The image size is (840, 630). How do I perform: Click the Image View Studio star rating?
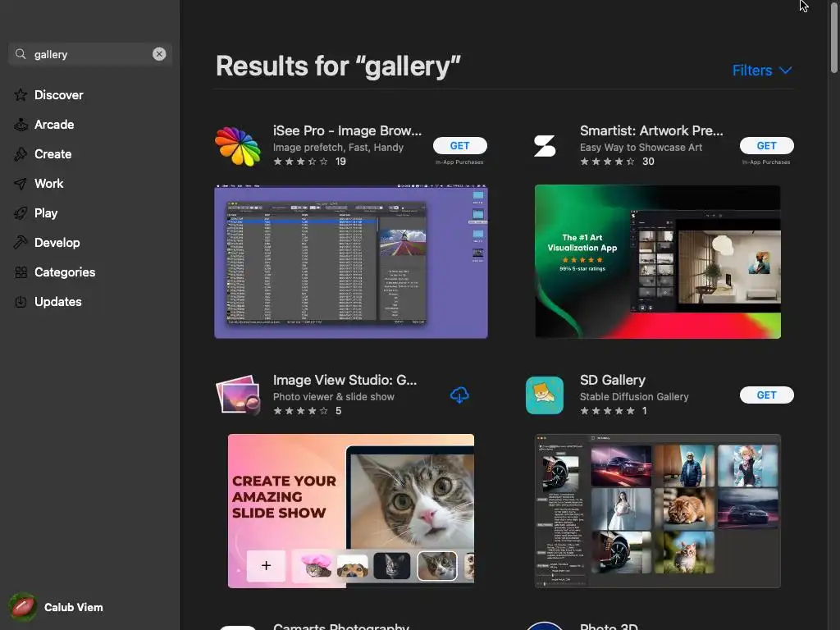(x=300, y=411)
